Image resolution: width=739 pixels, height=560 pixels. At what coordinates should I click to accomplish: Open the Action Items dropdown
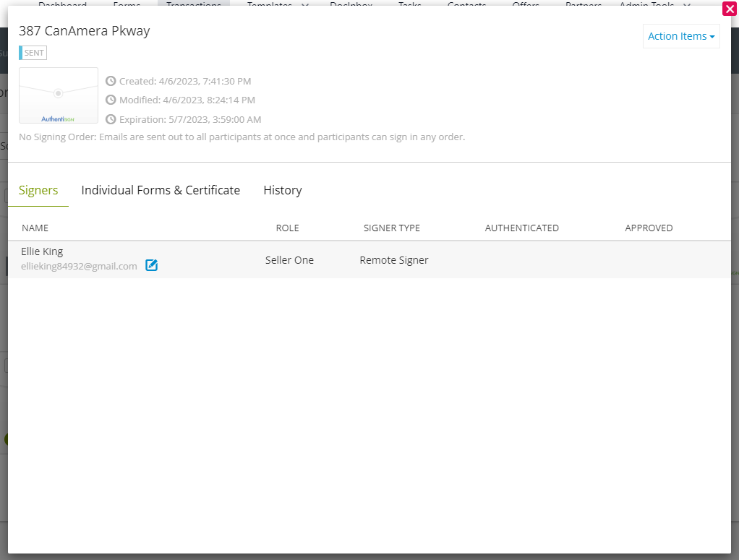click(x=680, y=36)
